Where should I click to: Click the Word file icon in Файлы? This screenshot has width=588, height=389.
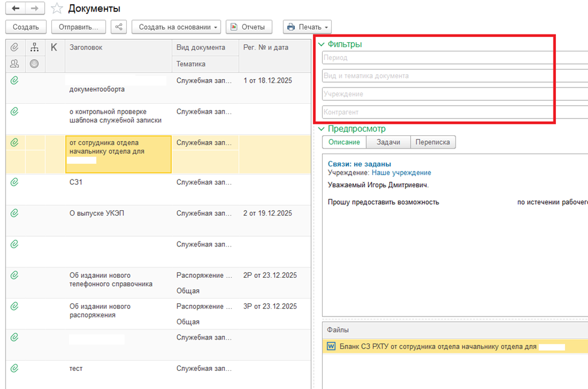click(331, 346)
